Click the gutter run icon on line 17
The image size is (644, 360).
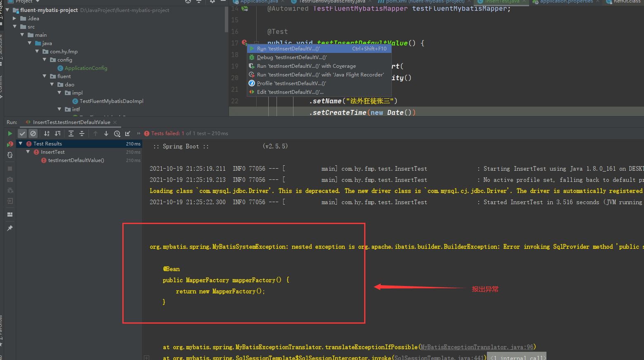[244, 43]
